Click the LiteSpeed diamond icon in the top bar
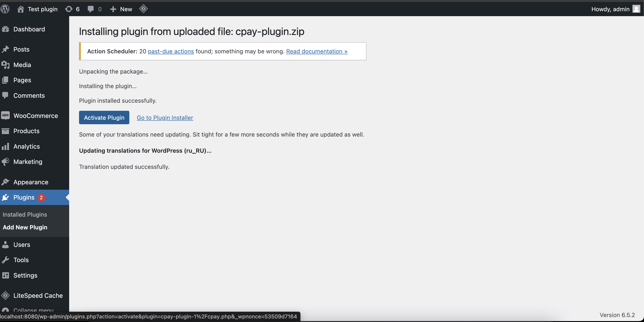Screen dimensions: 644x322 coord(143,9)
